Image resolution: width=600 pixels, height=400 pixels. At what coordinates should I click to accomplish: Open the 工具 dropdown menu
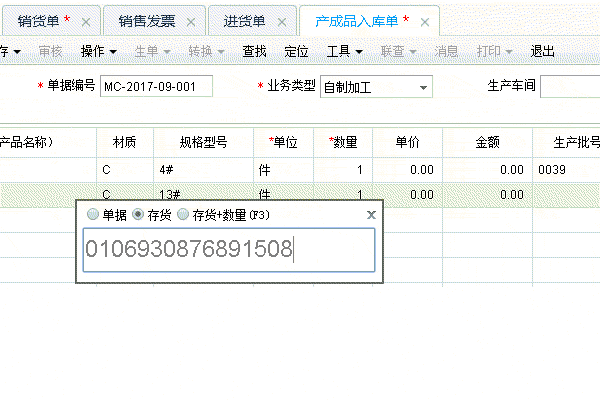tap(343, 50)
